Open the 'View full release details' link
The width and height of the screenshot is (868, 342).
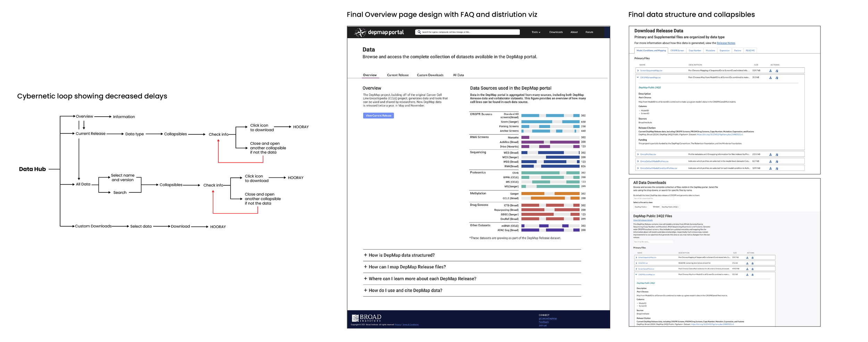pos(643,220)
